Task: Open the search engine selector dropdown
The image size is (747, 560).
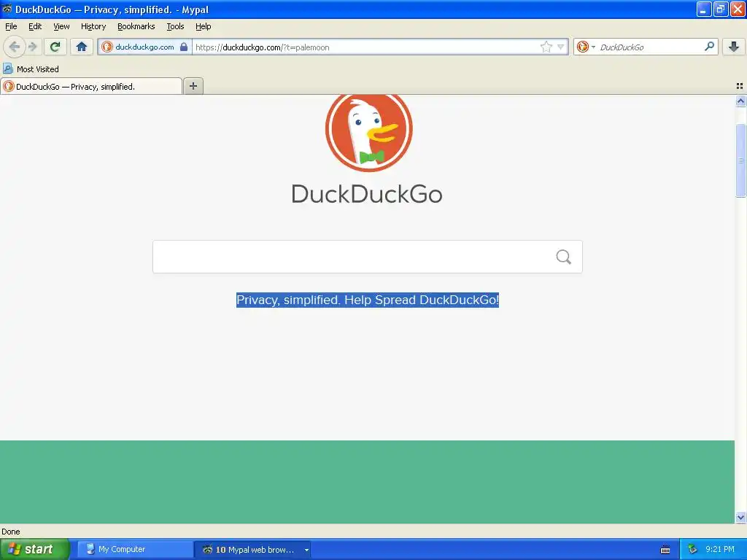Action: coord(586,47)
